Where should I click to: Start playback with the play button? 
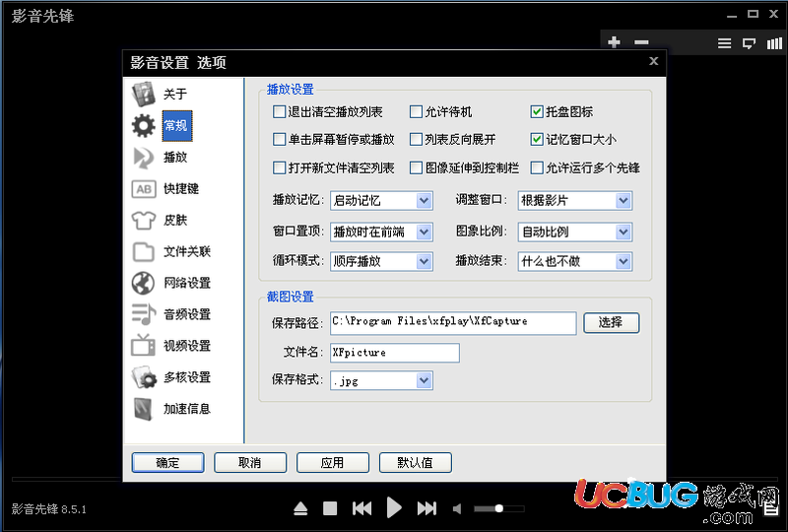(395, 508)
